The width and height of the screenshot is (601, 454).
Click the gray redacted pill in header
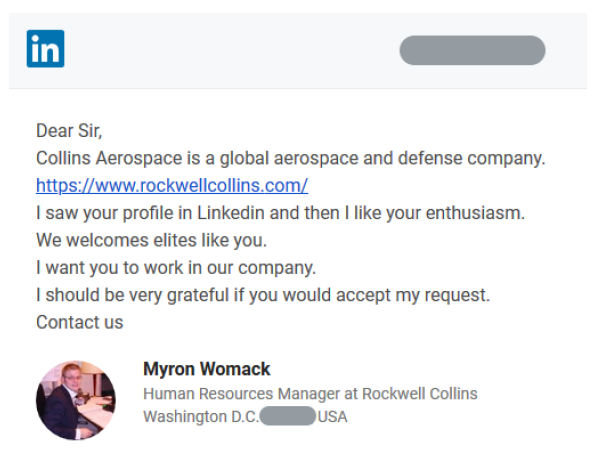(472, 50)
